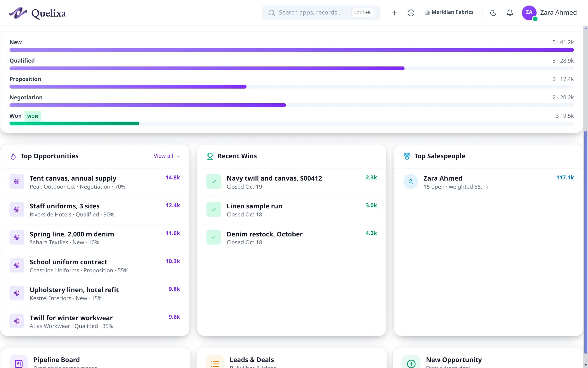Click the '3 · 9.5k' Won count

click(565, 116)
